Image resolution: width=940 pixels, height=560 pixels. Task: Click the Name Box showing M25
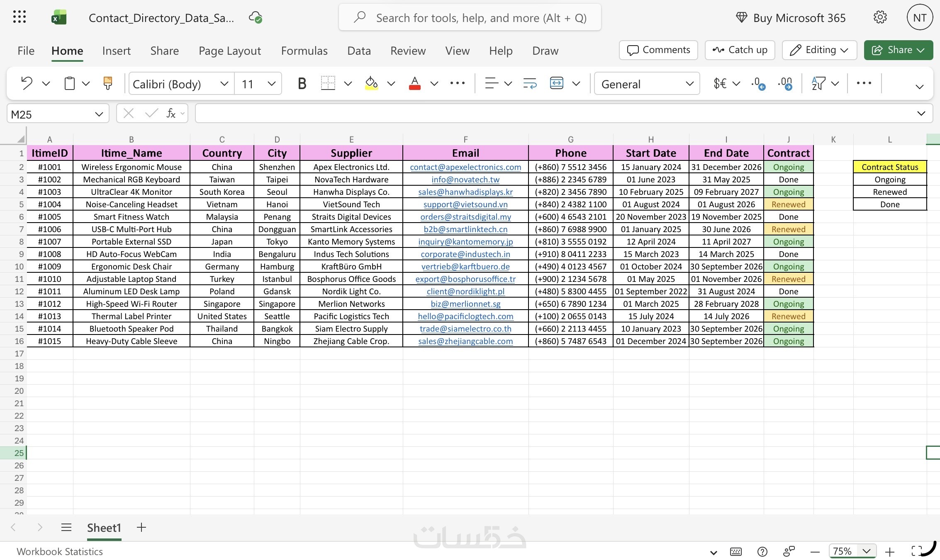pyautogui.click(x=58, y=114)
